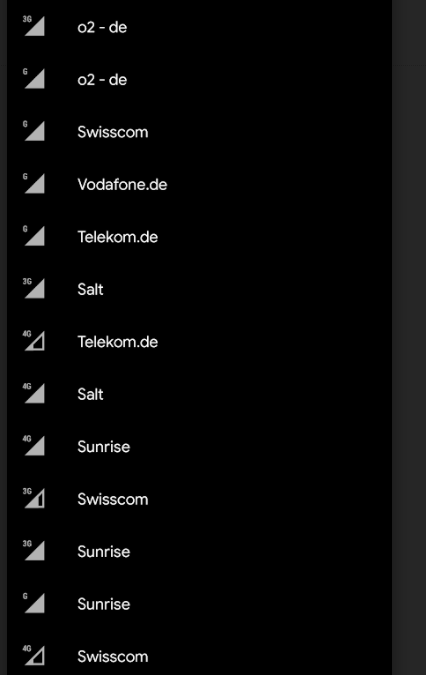Select the o2 - de label in the 3G row
This screenshot has height=675, width=426.
pos(102,28)
